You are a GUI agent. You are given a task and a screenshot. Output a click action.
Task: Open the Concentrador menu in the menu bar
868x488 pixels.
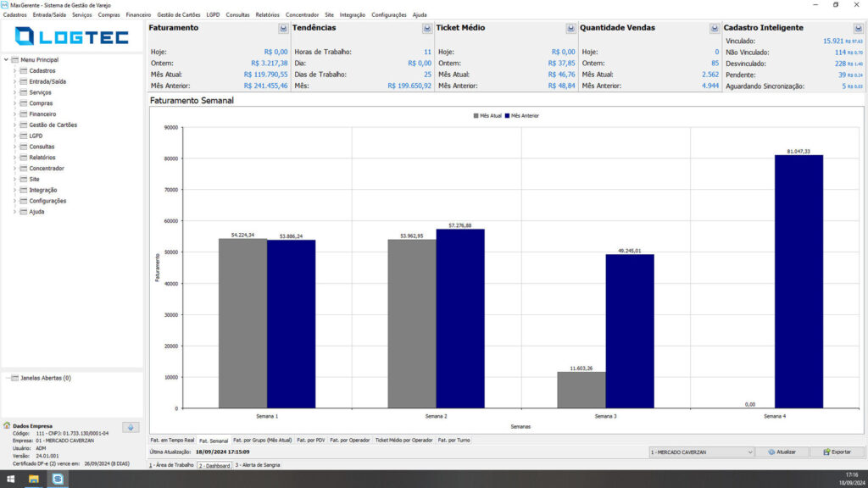302,15
